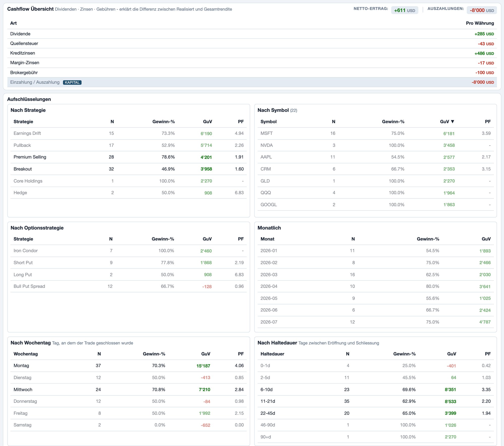Viewport: 504px width, 446px height.
Task: Select the Core Holdings strategy row
Action: click(x=129, y=181)
